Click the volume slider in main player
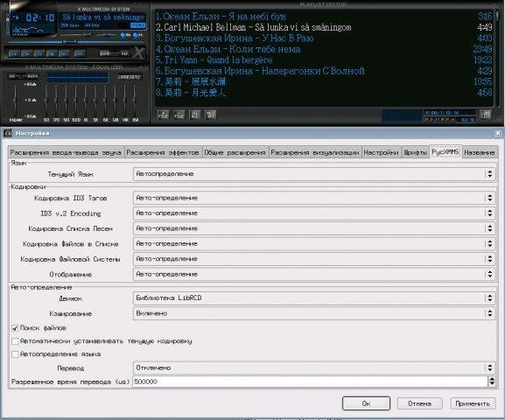This screenshot has height=420, width=505. click(74, 34)
